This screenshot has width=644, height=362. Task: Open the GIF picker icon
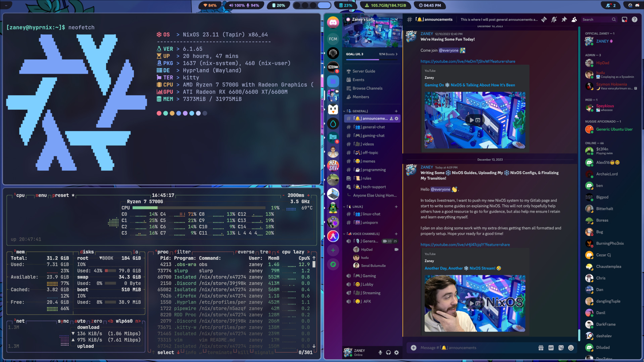pos(551,348)
